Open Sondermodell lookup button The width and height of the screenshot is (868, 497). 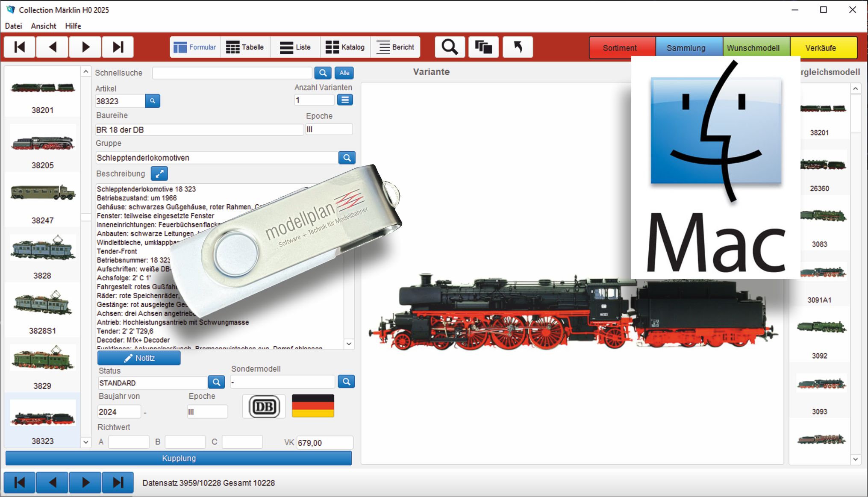[x=346, y=382]
